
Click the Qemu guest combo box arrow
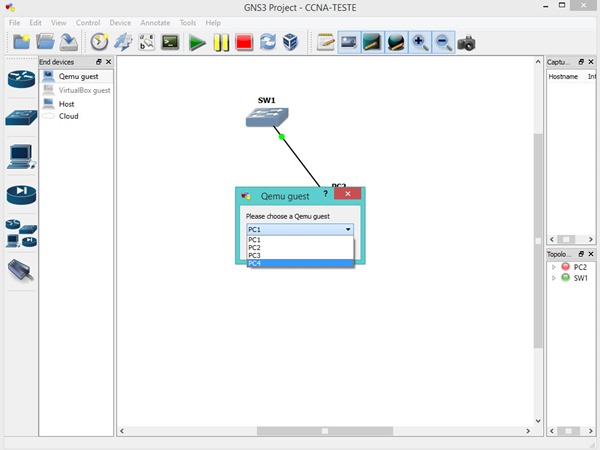[x=348, y=229]
